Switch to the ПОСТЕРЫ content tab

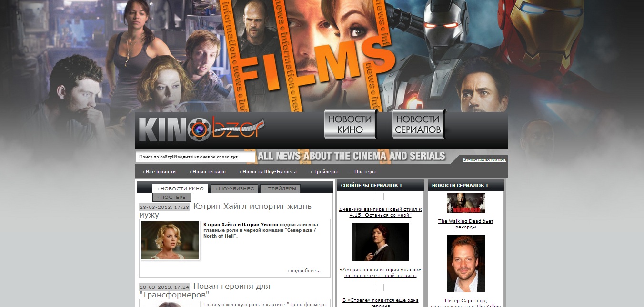point(171,198)
